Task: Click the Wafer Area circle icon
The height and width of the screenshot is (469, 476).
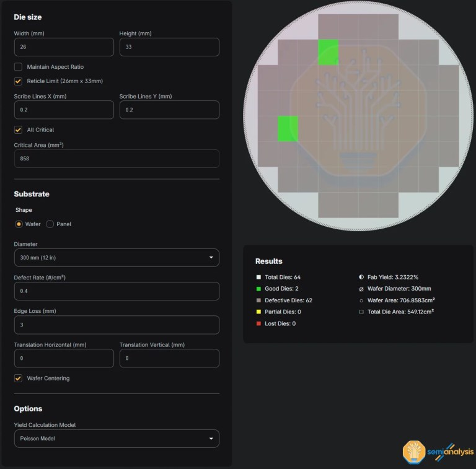Action: pyautogui.click(x=361, y=300)
